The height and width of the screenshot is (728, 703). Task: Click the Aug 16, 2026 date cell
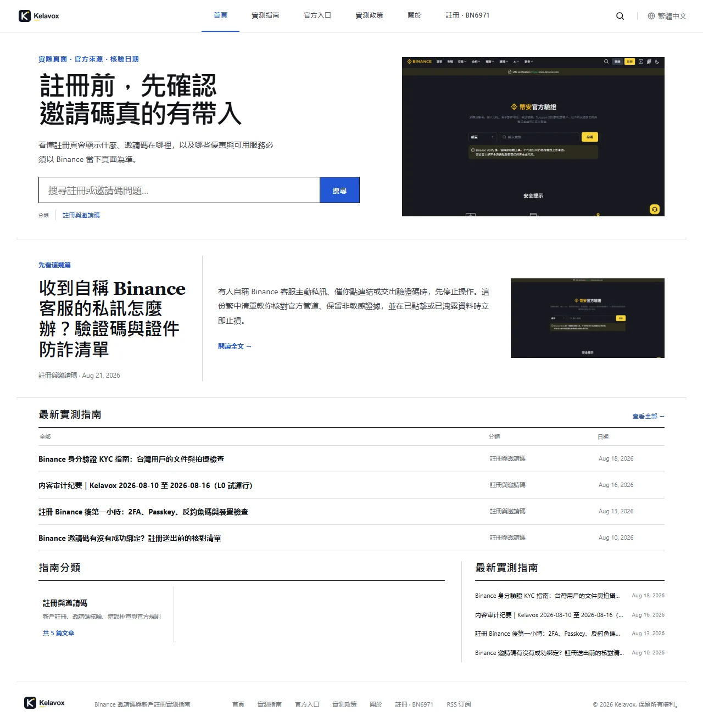(x=616, y=485)
